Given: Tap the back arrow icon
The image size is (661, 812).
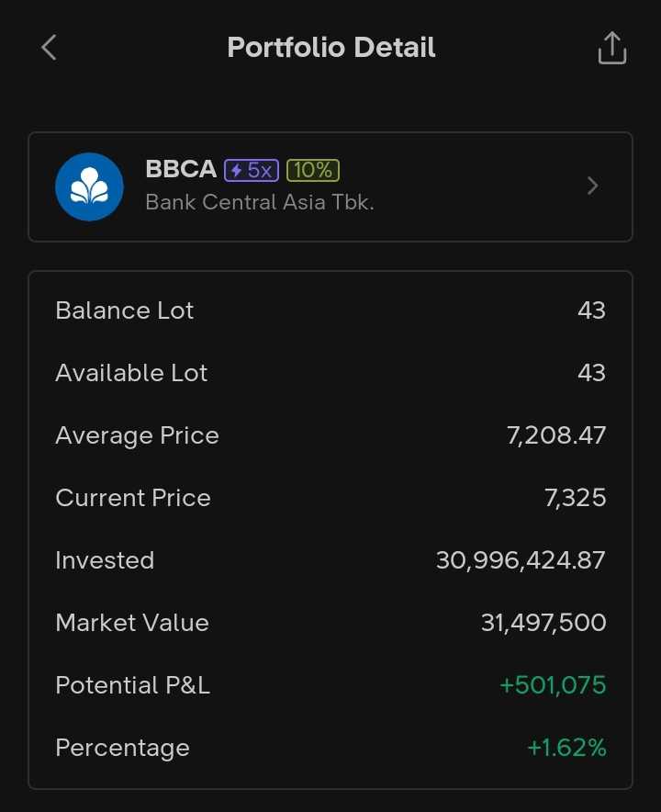Looking at the screenshot, I should click(x=50, y=48).
